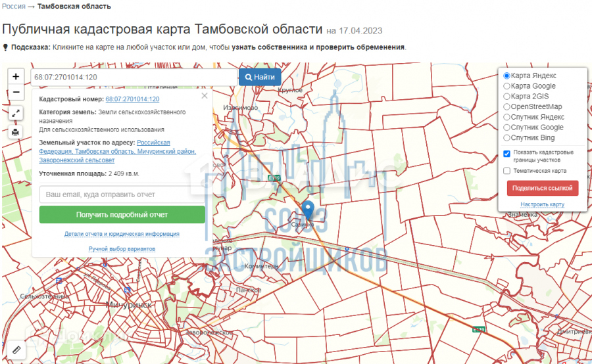This screenshot has height=364, width=592.
Task: Disable cadastral boundaries checkbox
Action: [506, 154]
